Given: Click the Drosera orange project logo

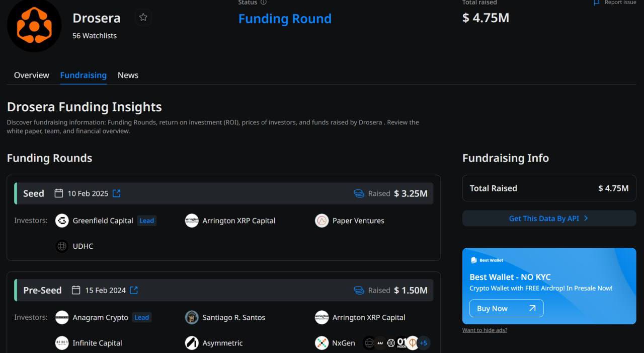Looking at the screenshot, I should coord(34,25).
